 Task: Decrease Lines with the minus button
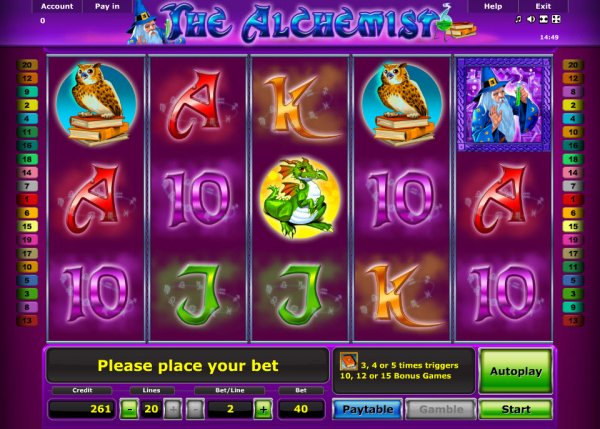tap(130, 409)
